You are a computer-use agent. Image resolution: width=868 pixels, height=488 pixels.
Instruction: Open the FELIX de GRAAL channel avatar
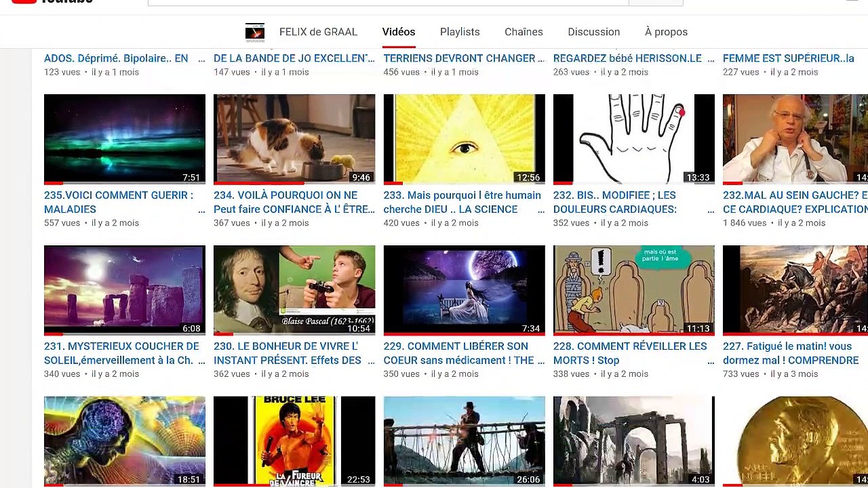(x=255, y=32)
